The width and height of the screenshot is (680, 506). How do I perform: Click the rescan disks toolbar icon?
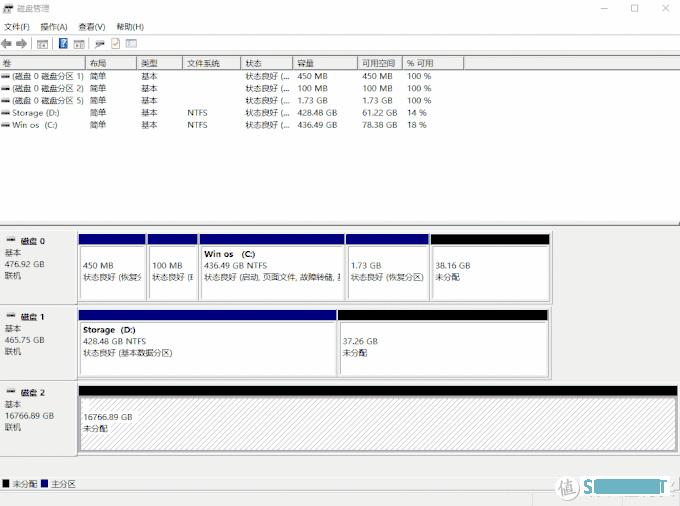coord(100,44)
